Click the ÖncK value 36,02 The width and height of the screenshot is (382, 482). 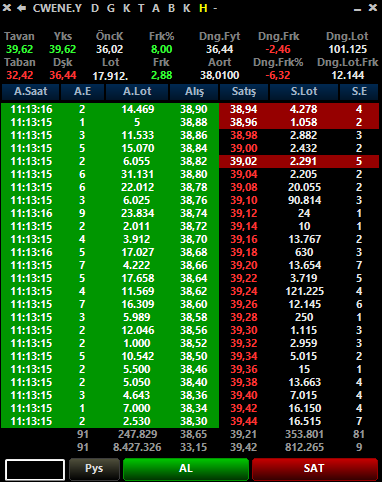point(110,49)
